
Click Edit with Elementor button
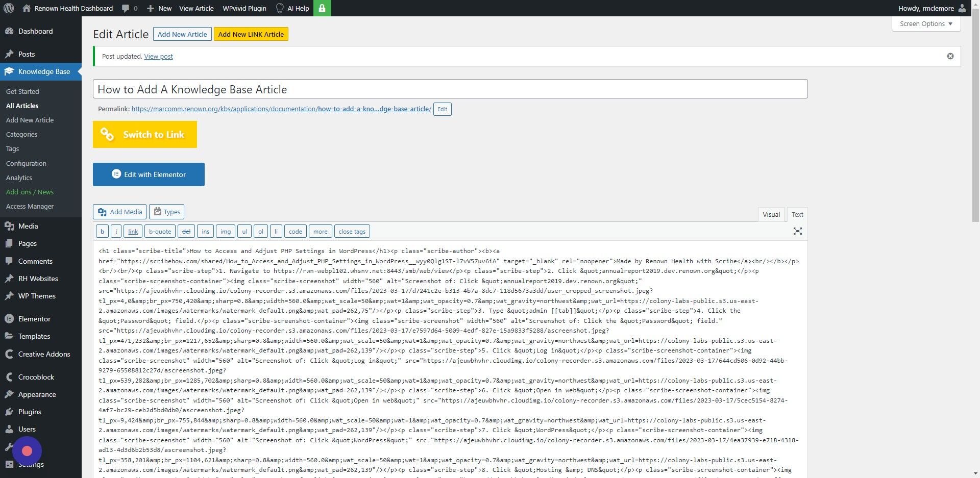pos(149,174)
